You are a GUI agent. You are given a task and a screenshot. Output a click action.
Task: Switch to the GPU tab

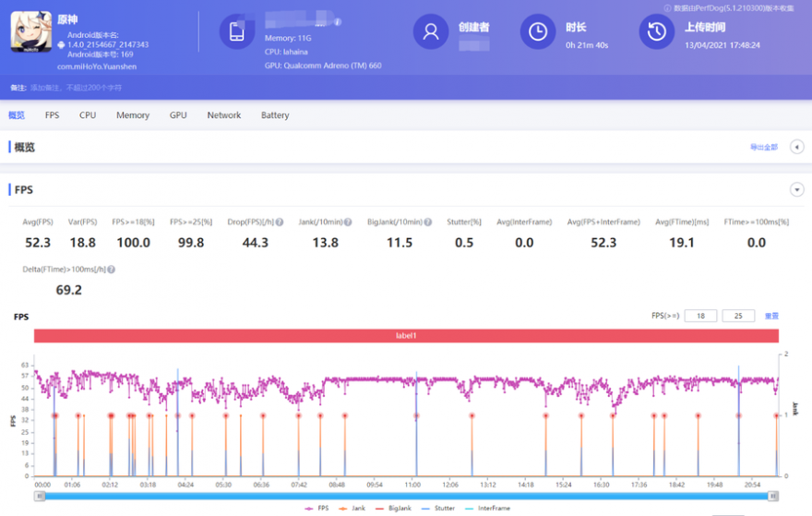178,115
